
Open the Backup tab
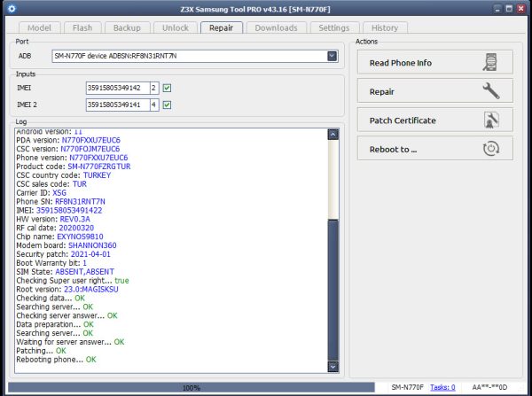[127, 27]
